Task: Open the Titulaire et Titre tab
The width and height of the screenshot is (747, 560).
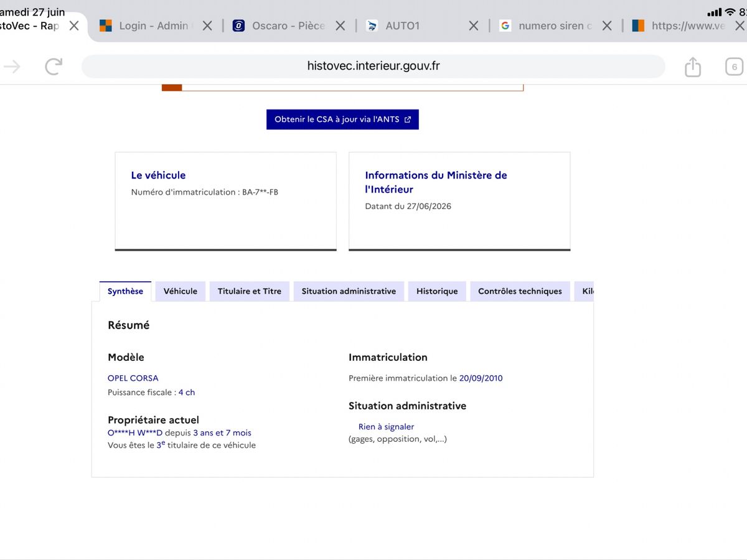Action: (x=250, y=291)
